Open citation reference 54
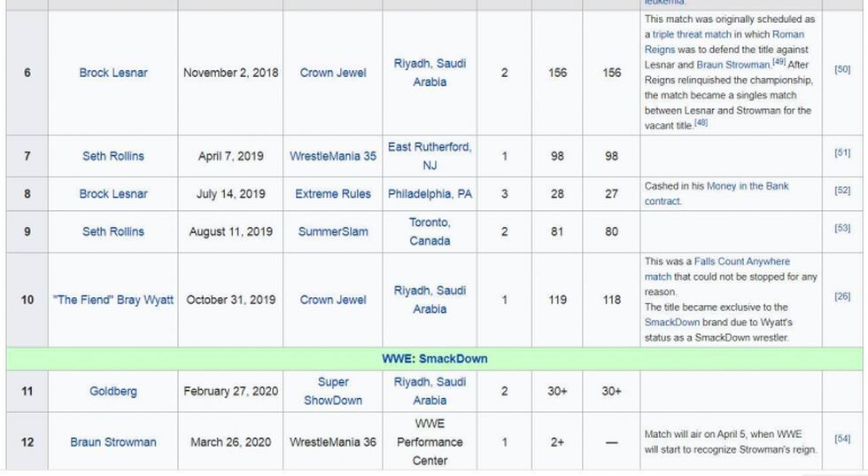Screen dimensions: 868x476 click(x=842, y=439)
